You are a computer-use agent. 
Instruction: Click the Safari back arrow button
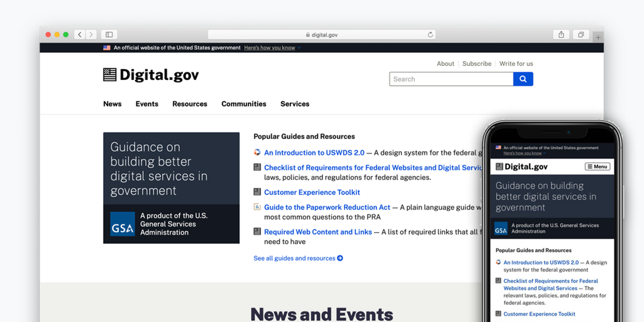pos(80,35)
